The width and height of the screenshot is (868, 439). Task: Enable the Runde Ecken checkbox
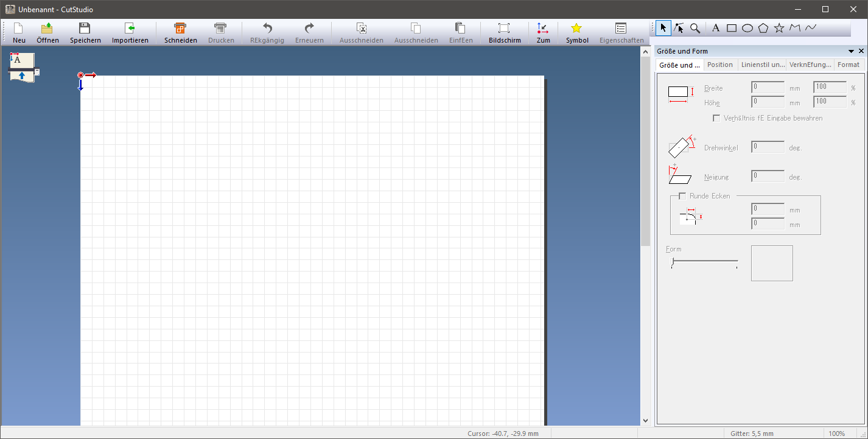[x=682, y=196]
